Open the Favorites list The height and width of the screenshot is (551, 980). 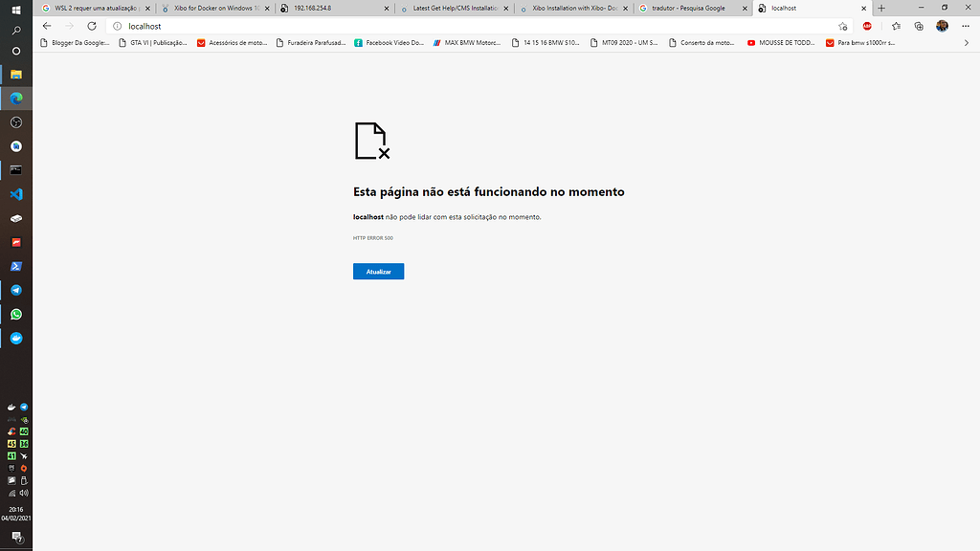pos(896,26)
